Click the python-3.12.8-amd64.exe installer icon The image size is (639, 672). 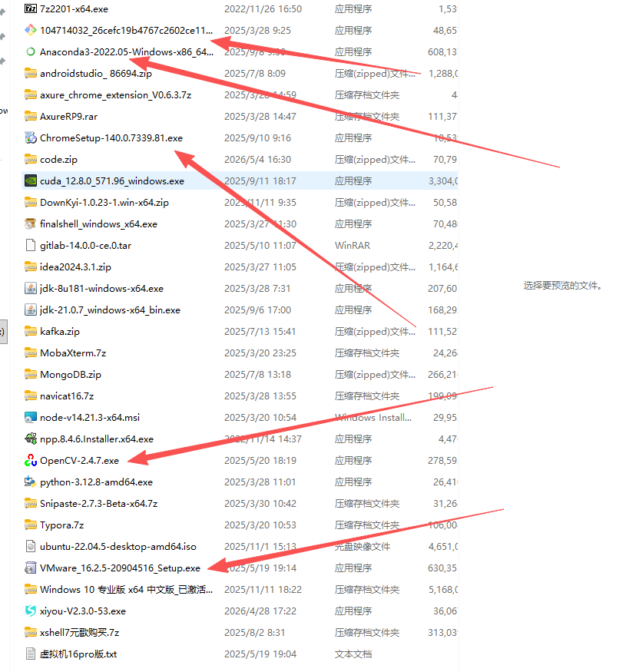[x=31, y=482]
